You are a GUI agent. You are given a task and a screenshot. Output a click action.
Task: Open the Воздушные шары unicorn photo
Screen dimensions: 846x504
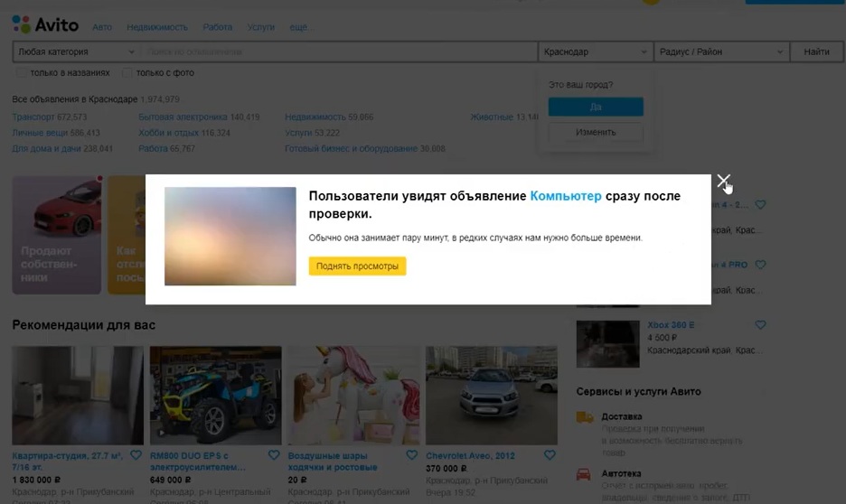(353, 396)
